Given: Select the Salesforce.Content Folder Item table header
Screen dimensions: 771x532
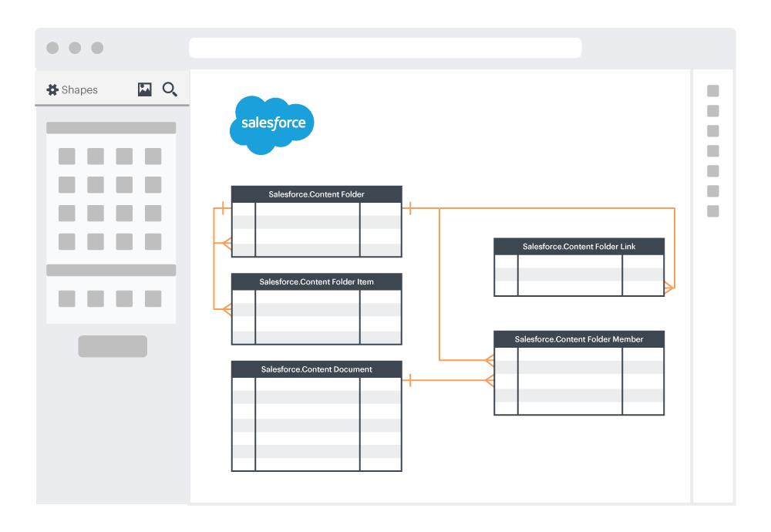Looking at the screenshot, I should click(x=316, y=282).
